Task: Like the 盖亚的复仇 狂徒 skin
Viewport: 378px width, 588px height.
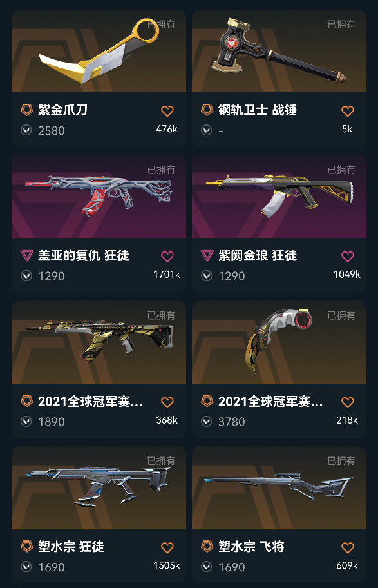Action: tap(167, 257)
